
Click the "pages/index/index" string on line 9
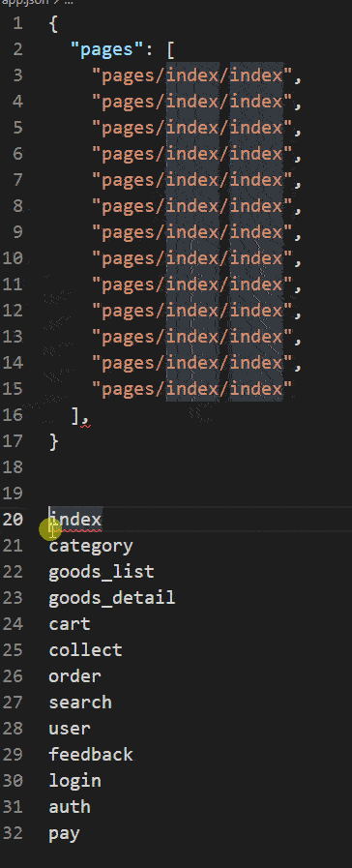pos(192,232)
